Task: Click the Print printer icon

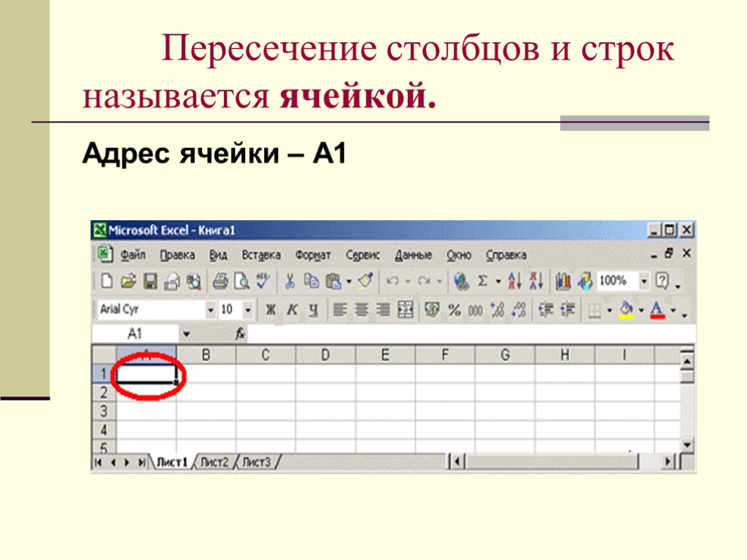Action: coord(220,281)
